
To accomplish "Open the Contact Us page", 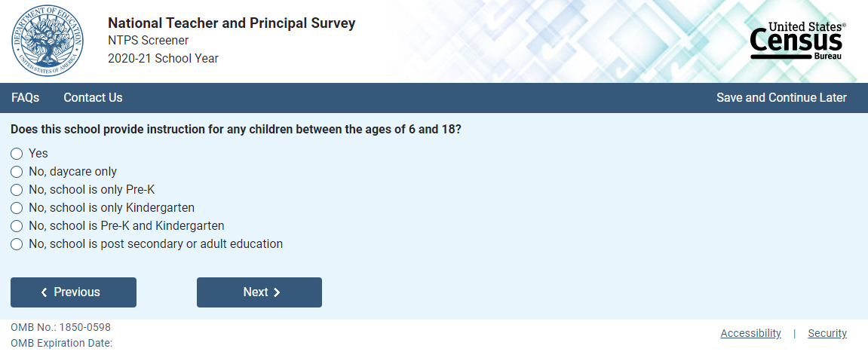I will pyautogui.click(x=93, y=98).
